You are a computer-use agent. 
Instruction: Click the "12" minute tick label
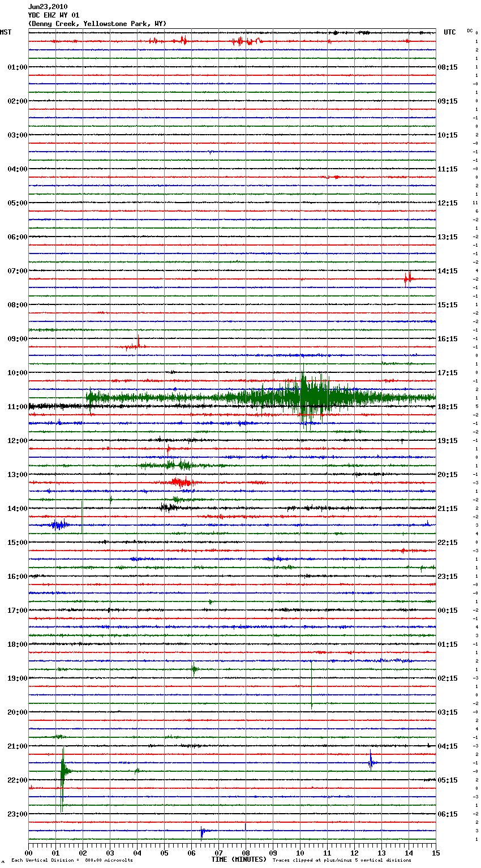pyautogui.click(x=355, y=853)
